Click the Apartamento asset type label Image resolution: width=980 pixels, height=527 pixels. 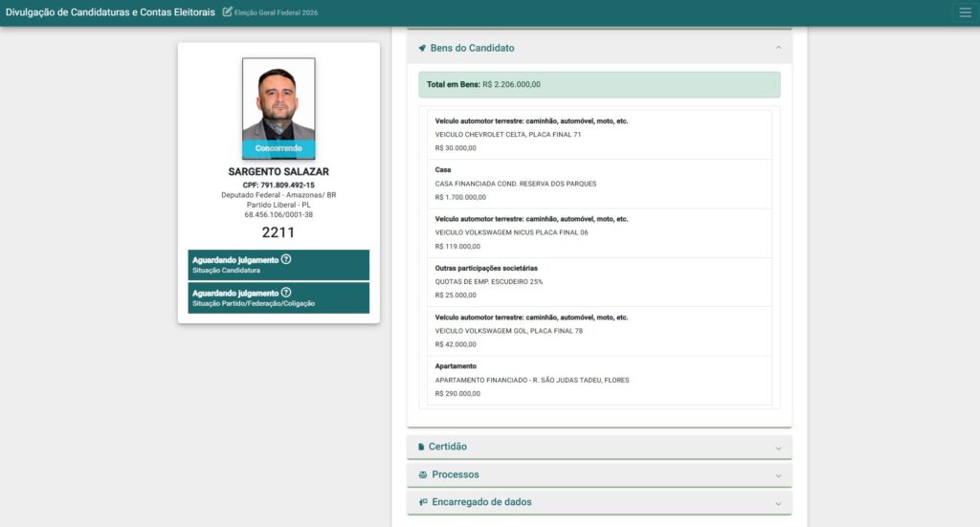(456, 366)
